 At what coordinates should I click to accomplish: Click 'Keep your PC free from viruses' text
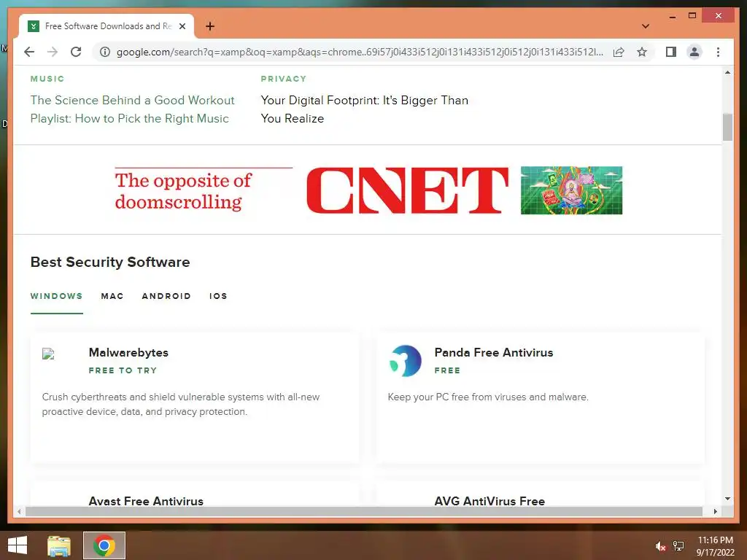488,397
